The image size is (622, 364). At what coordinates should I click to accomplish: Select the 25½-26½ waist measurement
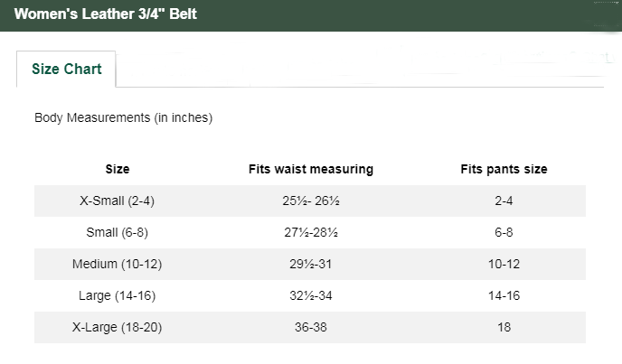click(x=311, y=201)
